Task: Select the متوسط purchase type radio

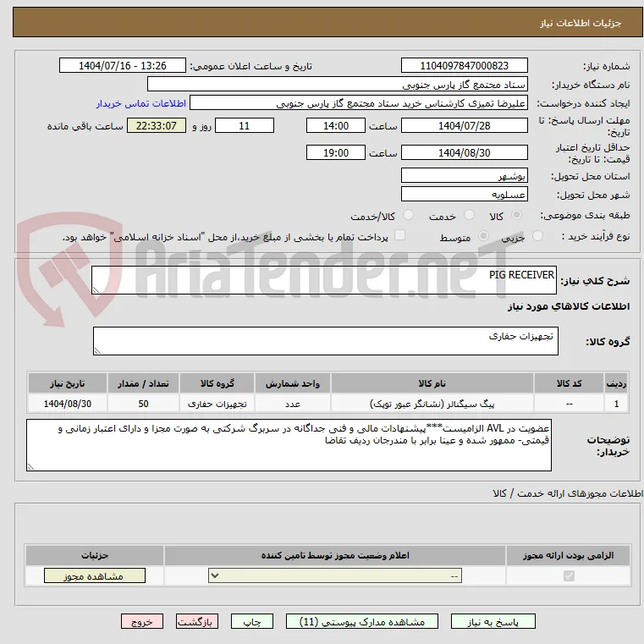Action: pyautogui.click(x=484, y=236)
